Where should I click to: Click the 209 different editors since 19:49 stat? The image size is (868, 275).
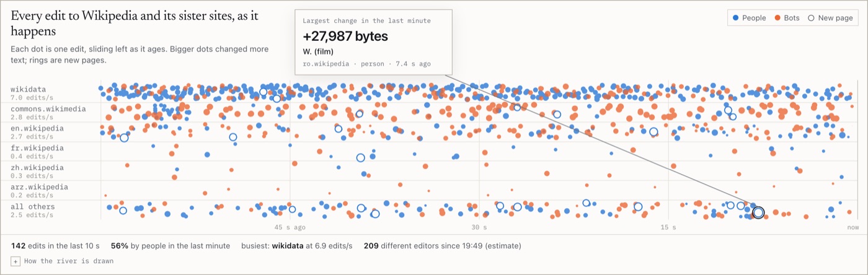443,246
